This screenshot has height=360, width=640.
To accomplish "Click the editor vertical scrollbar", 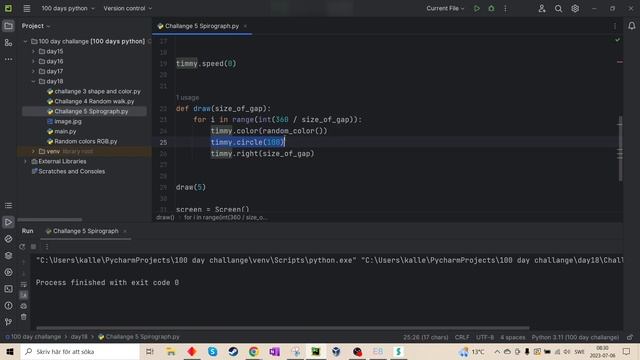I will 620,149.
